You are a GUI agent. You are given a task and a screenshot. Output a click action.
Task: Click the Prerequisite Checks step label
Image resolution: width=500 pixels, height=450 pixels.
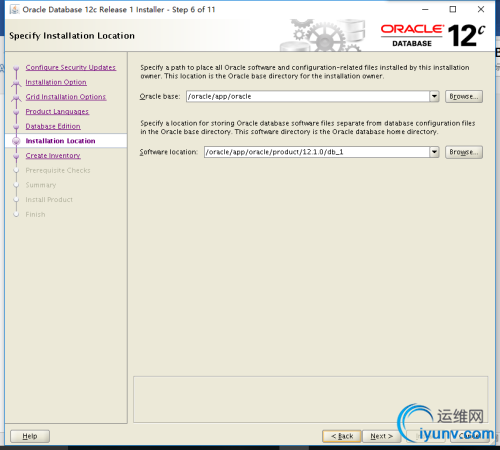[x=58, y=170]
